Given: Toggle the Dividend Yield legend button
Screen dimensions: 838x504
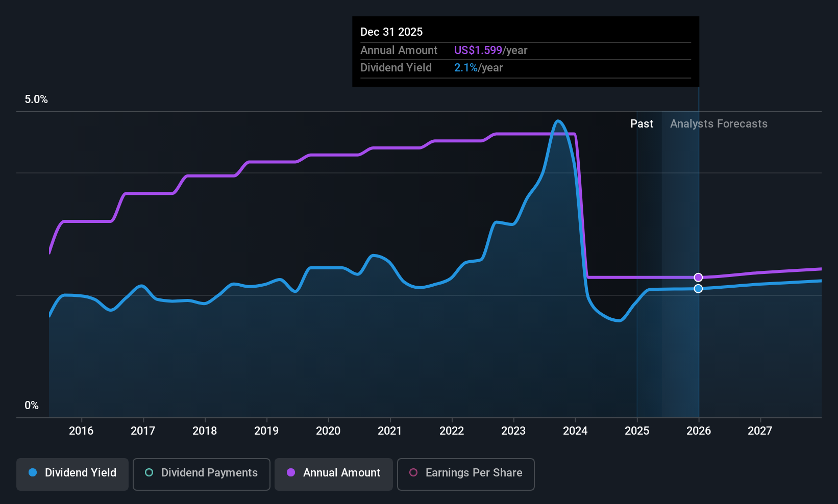Looking at the screenshot, I should [x=72, y=473].
